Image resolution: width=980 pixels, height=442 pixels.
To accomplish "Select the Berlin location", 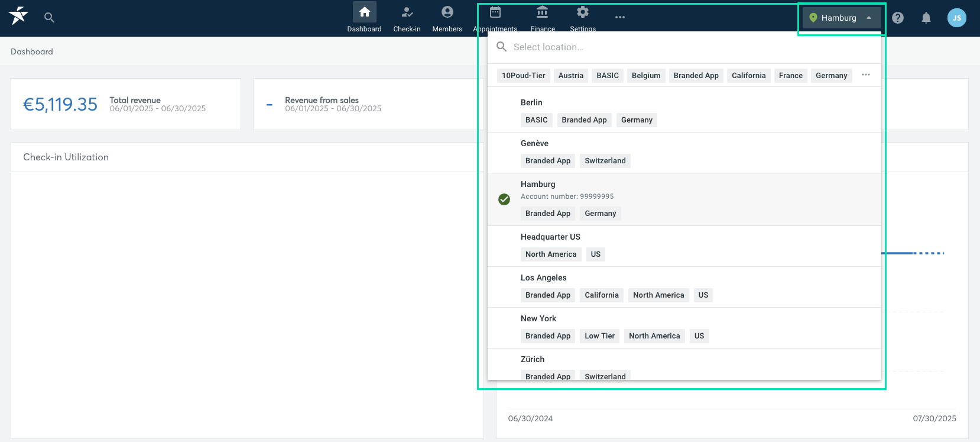I will point(684,111).
